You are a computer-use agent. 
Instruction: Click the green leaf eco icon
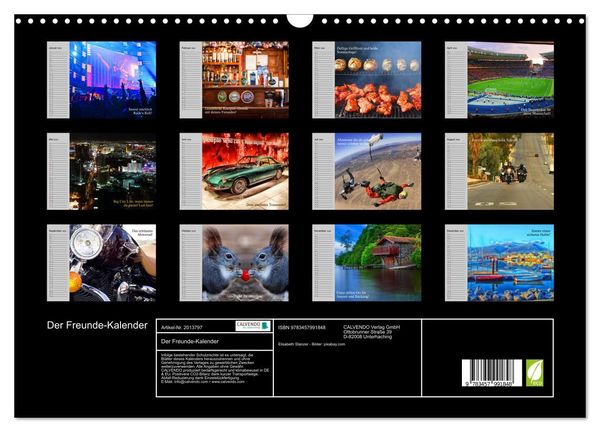coord(534,373)
